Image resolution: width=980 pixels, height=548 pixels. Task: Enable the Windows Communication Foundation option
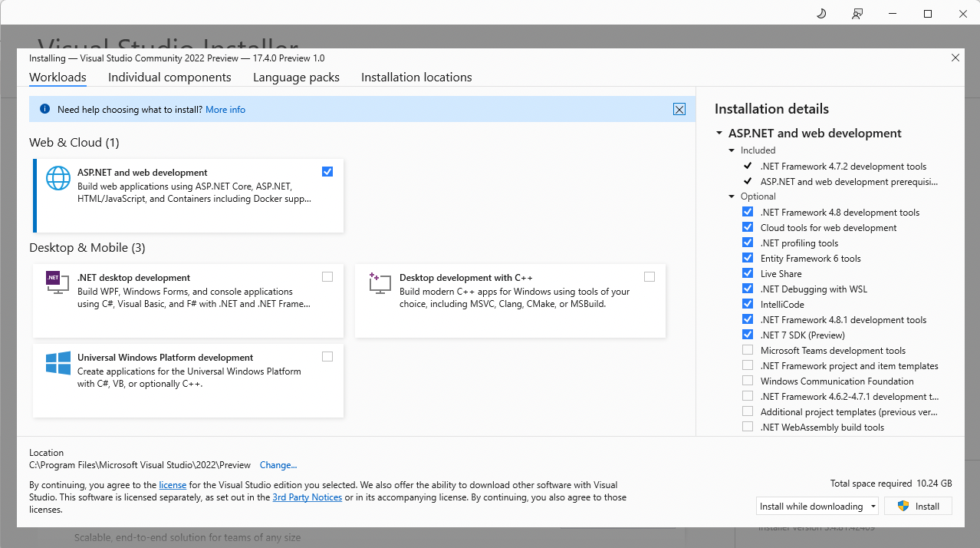748,380
